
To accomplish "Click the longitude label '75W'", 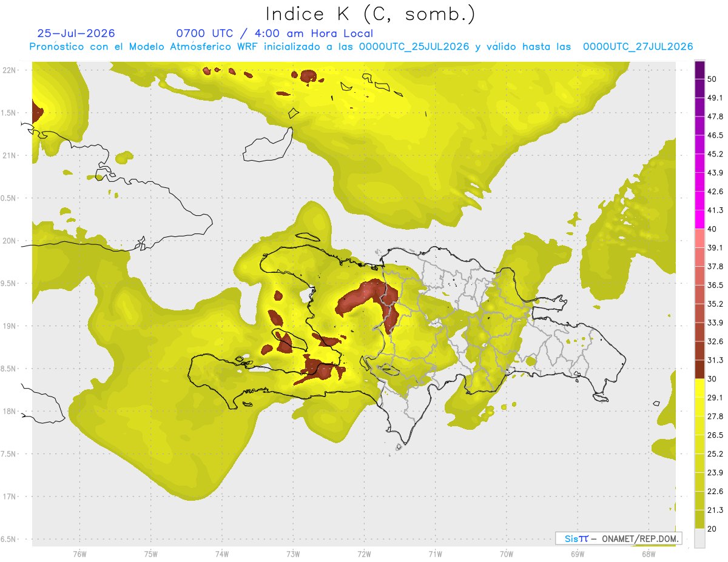I will [x=151, y=554].
